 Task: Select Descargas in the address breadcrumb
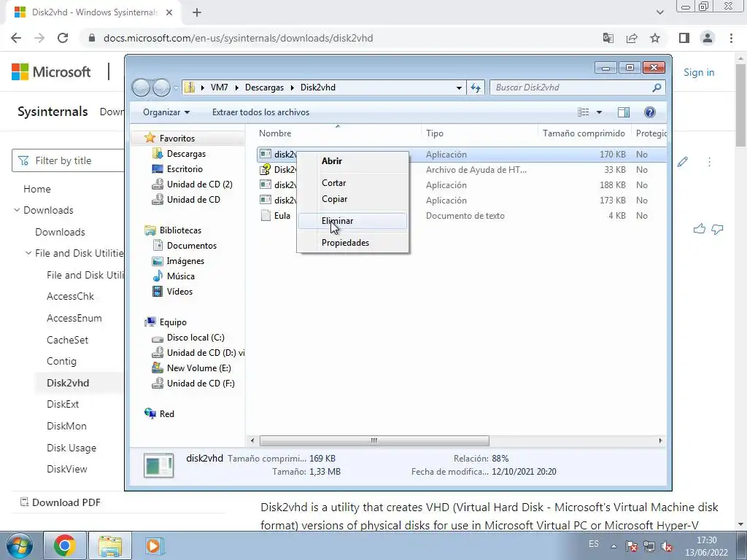pyautogui.click(x=264, y=87)
